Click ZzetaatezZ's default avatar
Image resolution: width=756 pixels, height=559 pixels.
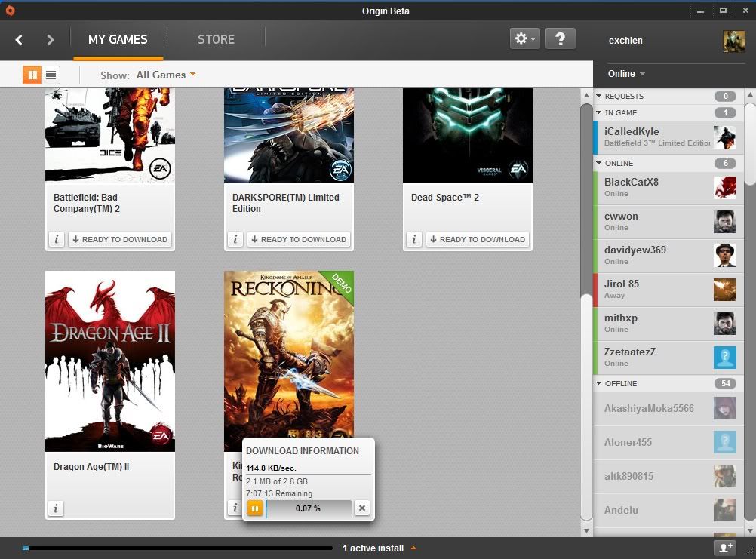click(725, 358)
